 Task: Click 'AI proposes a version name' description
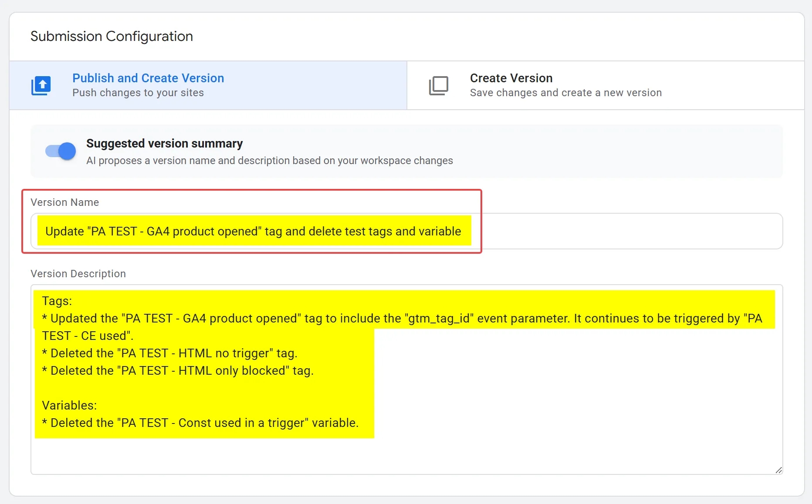click(270, 161)
